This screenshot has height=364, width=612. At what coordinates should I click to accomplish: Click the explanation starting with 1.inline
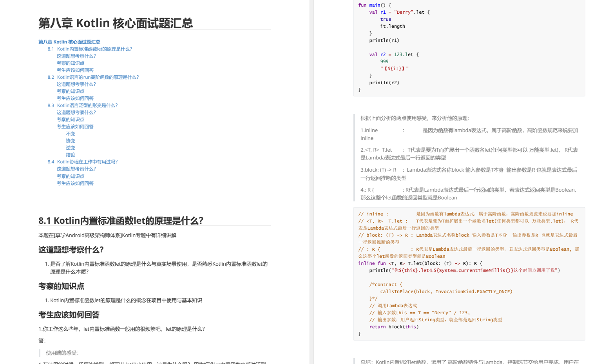click(x=469, y=134)
